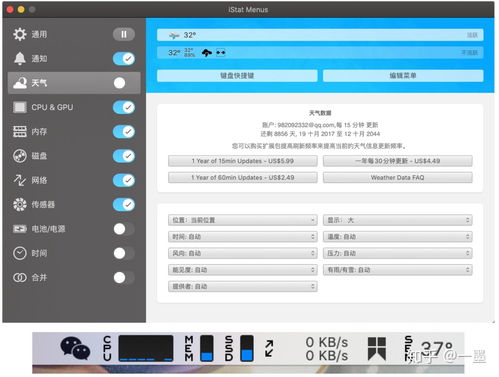The width and height of the screenshot is (499, 377).
Task: Open the wind direction dropdown (风向)
Action: 243,253
